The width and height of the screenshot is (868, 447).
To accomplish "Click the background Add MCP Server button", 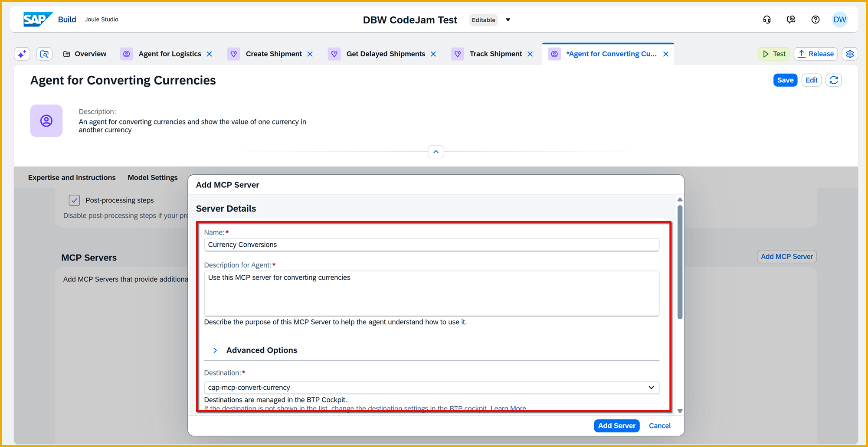I will tap(787, 257).
